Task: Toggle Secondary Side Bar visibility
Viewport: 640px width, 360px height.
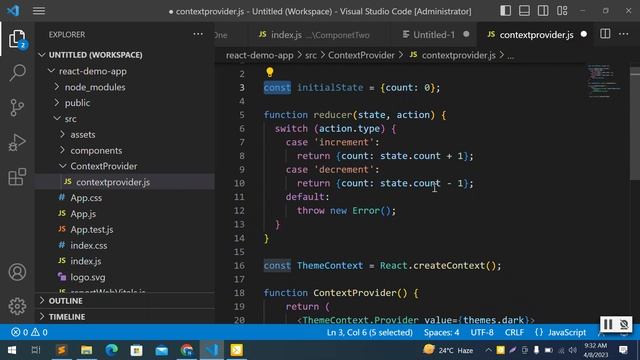Action: click(x=543, y=11)
